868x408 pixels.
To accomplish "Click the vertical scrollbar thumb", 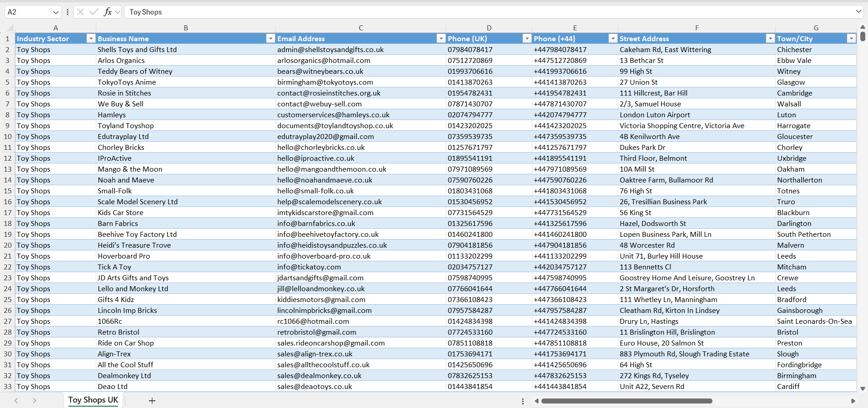I will click(x=863, y=37).
